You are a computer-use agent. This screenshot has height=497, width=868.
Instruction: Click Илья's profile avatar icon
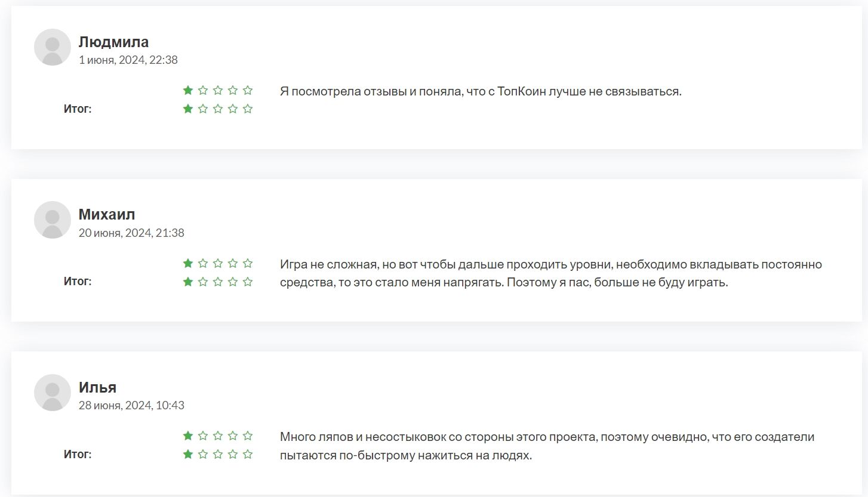point(53,392)
